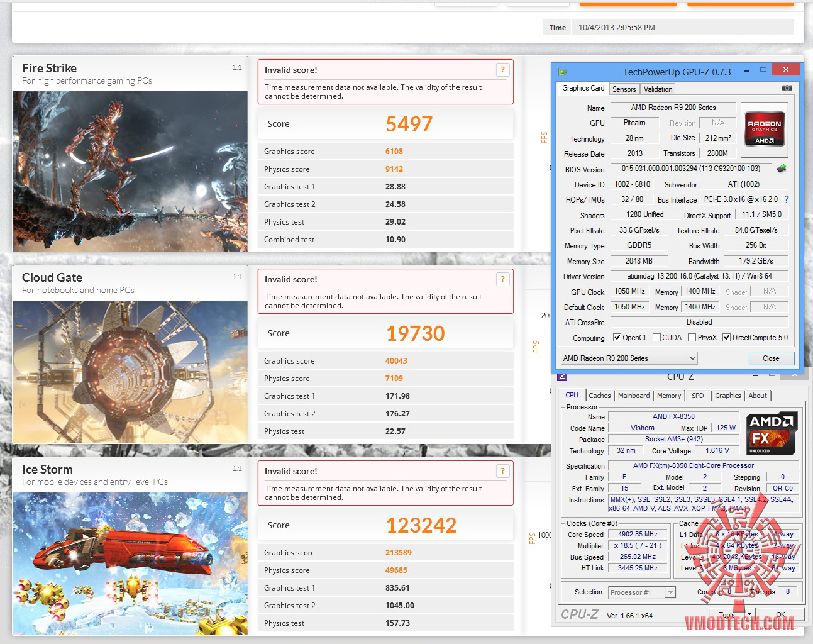The width and height of the screenshot is (813, 644).
Task: Click the Ice Storm benchmark thumbnail
Action: pos(130,563)
